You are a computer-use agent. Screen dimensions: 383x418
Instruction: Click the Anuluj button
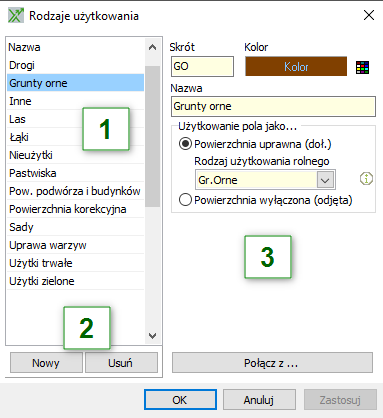pyautogui.click(x=259, y=400)
